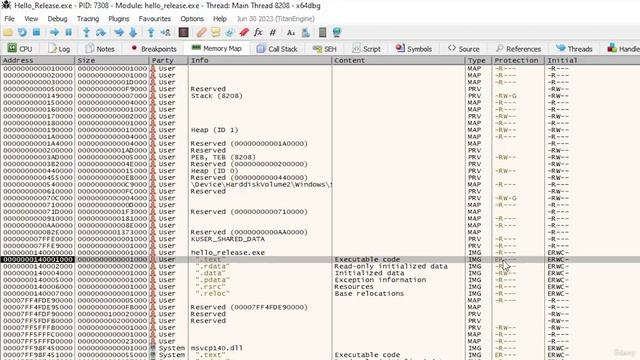Screen dimensions: 640x360
Task: Open the Variables (#) icon
Action: [x=273, y=32]
